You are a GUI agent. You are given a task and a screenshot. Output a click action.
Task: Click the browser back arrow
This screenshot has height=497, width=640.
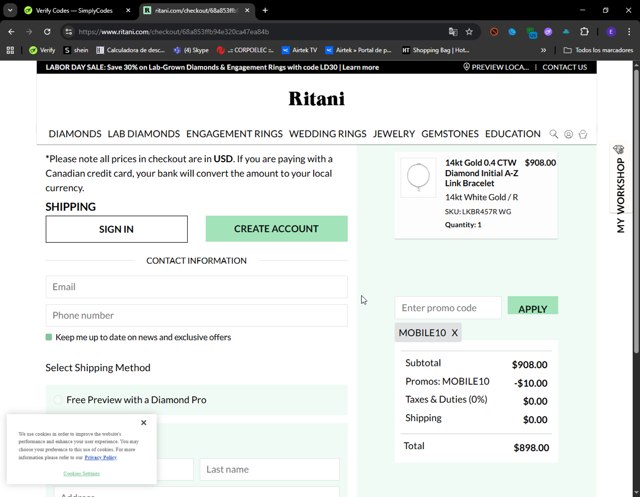point(11,32)
